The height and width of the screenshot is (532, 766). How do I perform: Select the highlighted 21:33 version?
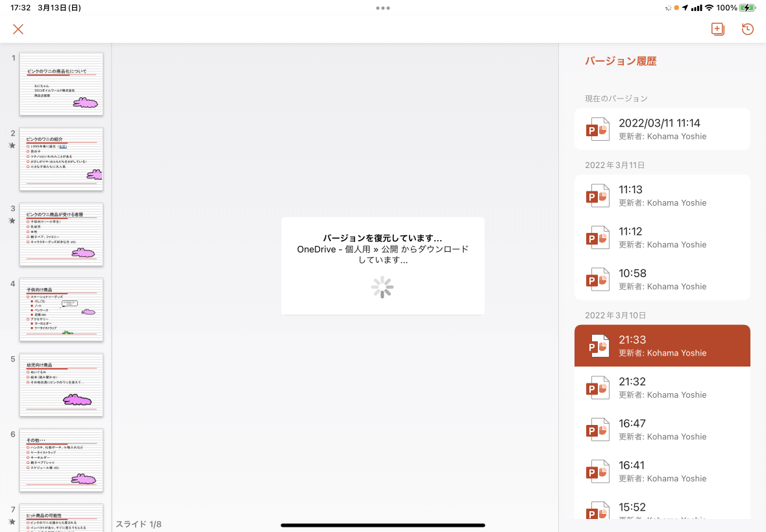[x=662, y=346]
